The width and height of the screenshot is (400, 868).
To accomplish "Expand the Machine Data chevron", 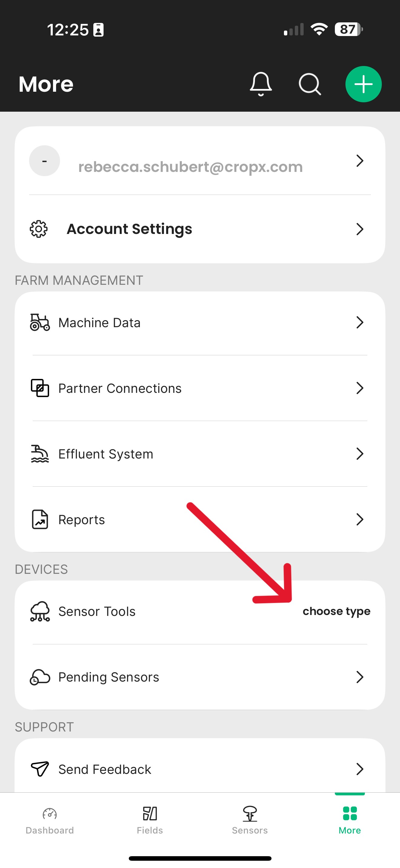I will (360, 322).
